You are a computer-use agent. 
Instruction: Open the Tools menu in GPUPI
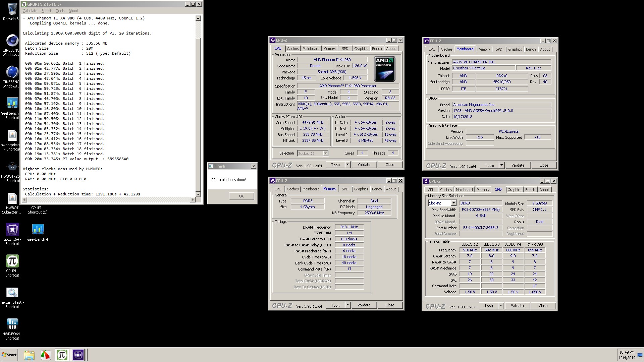click(60, 11)
